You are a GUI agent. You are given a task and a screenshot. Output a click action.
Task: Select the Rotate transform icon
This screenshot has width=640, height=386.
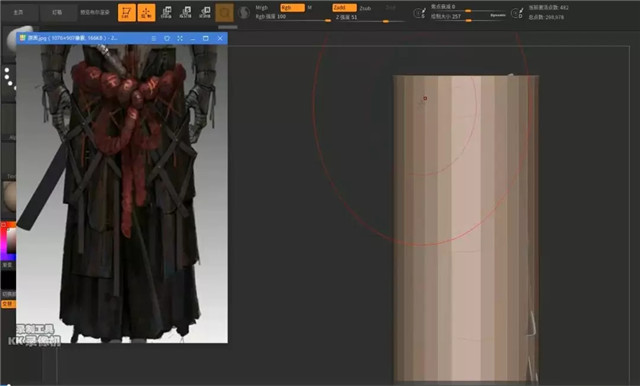pos(205,13)
